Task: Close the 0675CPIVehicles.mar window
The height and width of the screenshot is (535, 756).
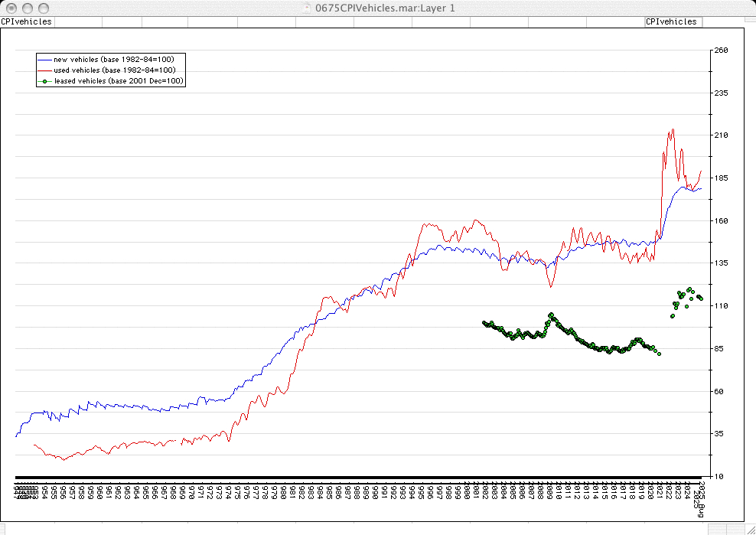Action: 11,8
